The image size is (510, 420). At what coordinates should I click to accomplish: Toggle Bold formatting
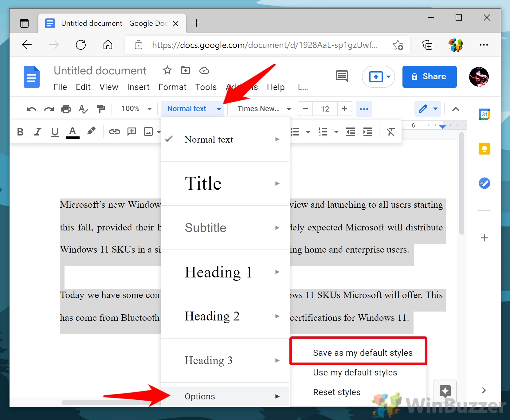(x=20, y=132)
